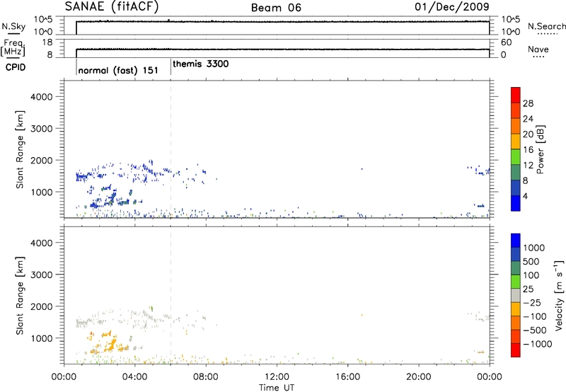Click the N.Sky legend label

[x=13, y=26]
